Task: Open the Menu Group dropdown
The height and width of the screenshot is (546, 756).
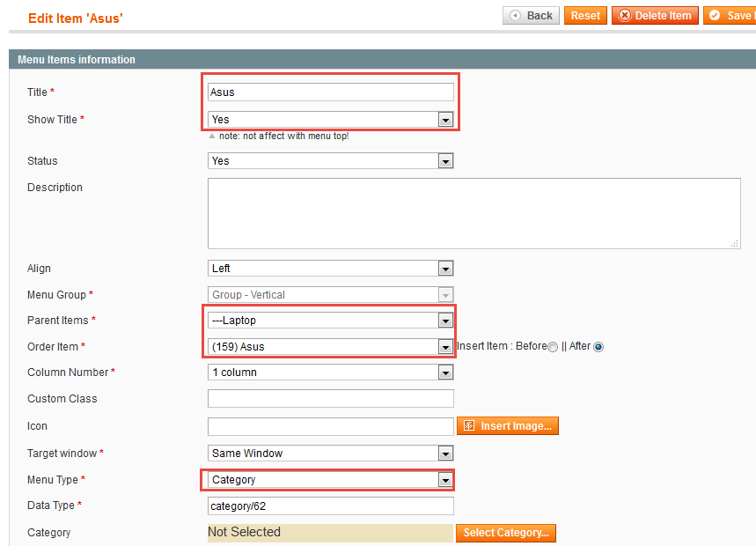Action: tap(331, 295)
